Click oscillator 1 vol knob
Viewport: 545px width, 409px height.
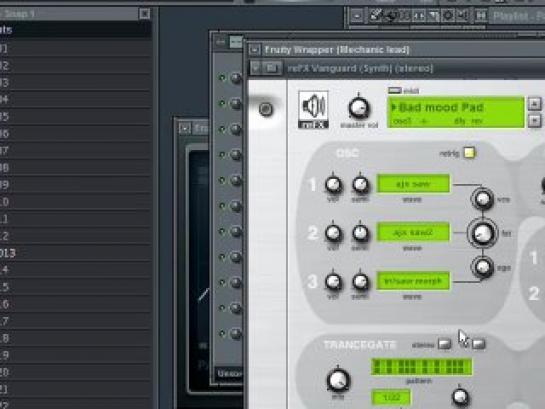333,185
